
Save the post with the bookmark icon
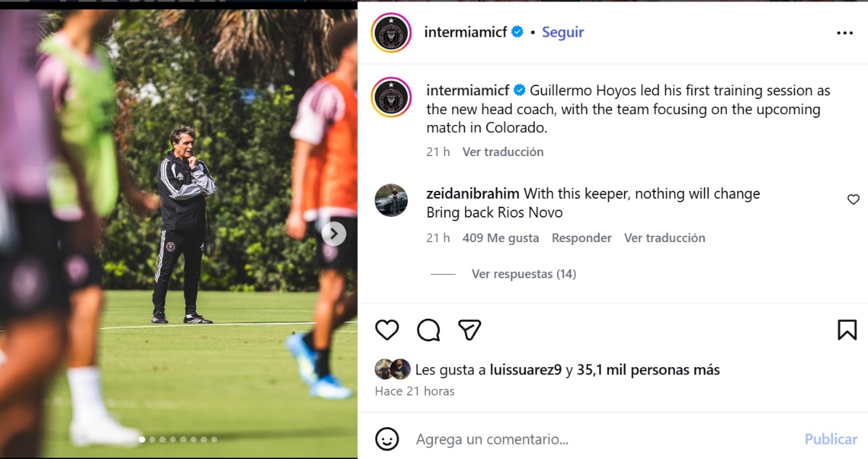(846, 330)
